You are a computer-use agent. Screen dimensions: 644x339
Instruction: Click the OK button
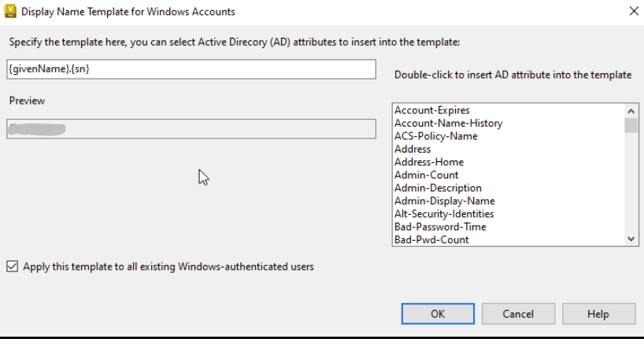[438, 314]
